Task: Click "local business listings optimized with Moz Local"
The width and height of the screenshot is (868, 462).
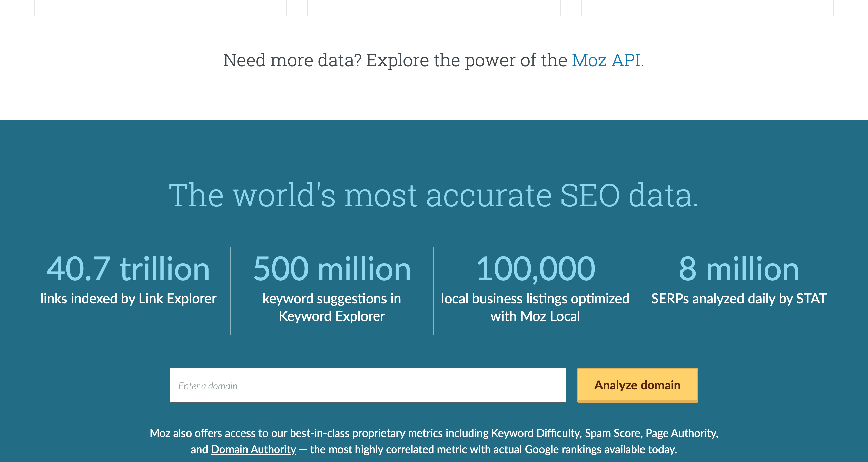Action: click(535, 307)
